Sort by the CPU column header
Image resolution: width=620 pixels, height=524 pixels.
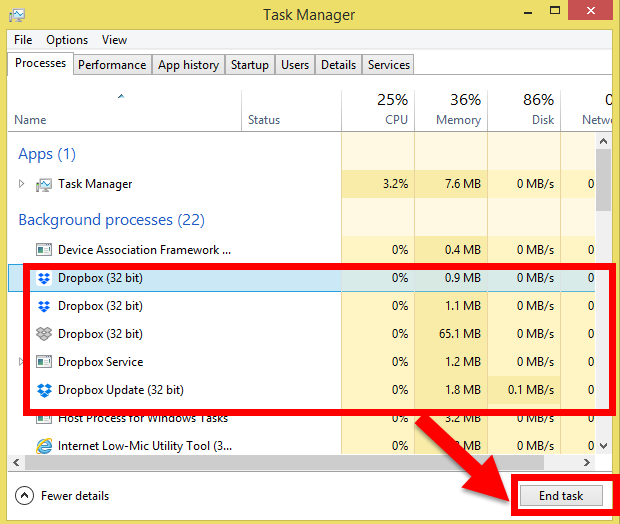[x=378, y=111]
